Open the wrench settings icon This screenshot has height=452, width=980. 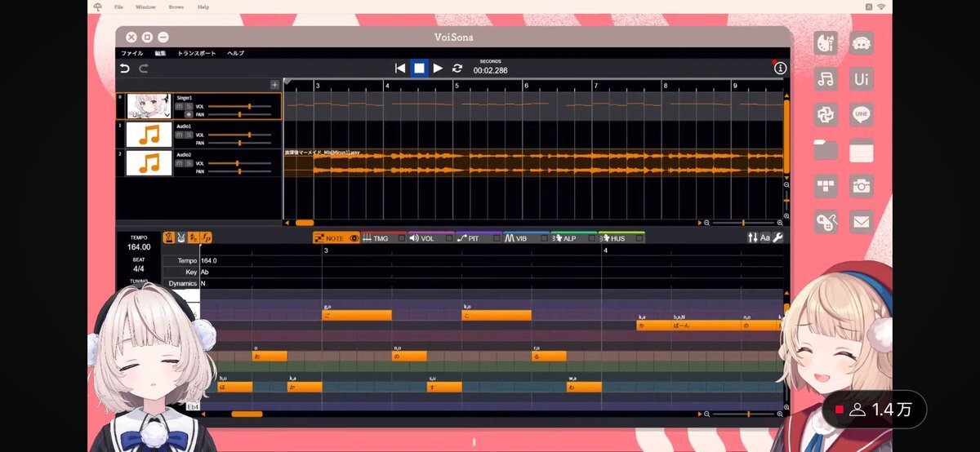pyautogui.click(x=777, y=238)
